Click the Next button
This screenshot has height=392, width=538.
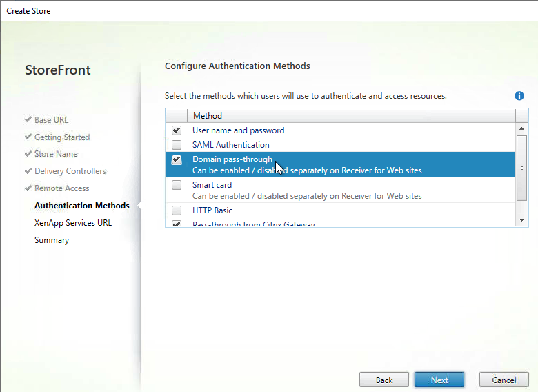[x=439, y=380]
